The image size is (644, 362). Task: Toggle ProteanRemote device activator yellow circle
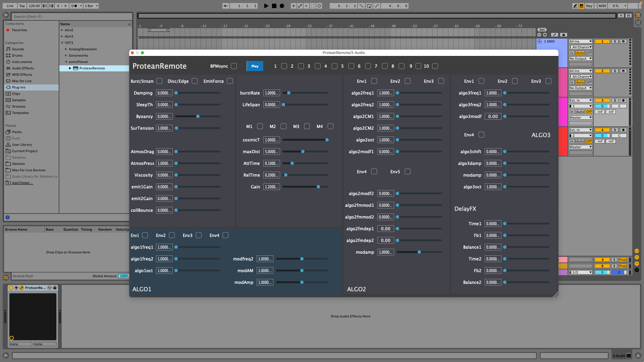pos(11,288)
